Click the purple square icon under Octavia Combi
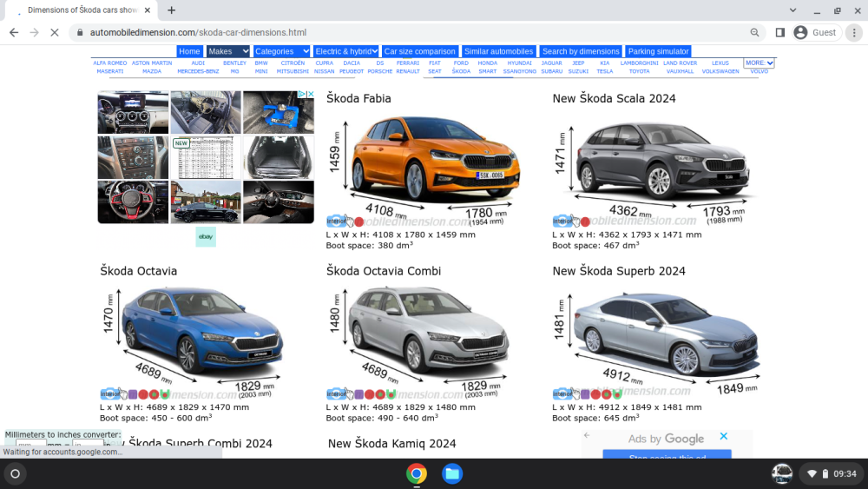This screenshot has height=489, width=868. 359,395
